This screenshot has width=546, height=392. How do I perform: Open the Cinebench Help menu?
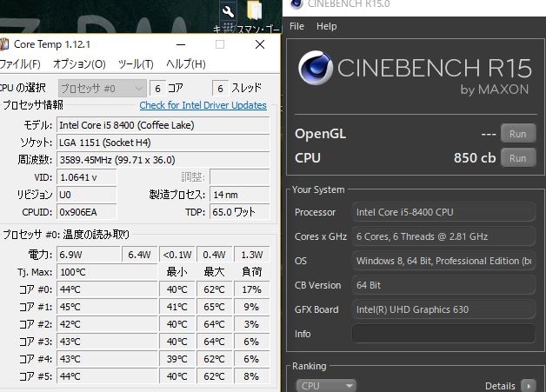[326, 26]
